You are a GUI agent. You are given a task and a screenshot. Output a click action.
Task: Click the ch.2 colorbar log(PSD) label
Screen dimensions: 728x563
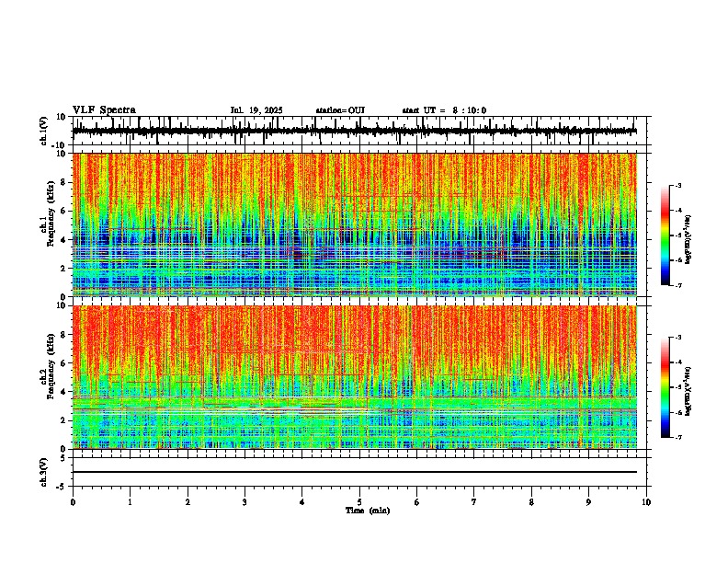click(688, 392)
